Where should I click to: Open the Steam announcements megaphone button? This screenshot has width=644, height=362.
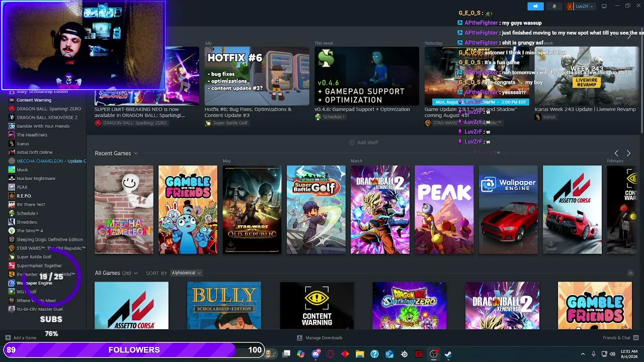[x=535, y=6]
